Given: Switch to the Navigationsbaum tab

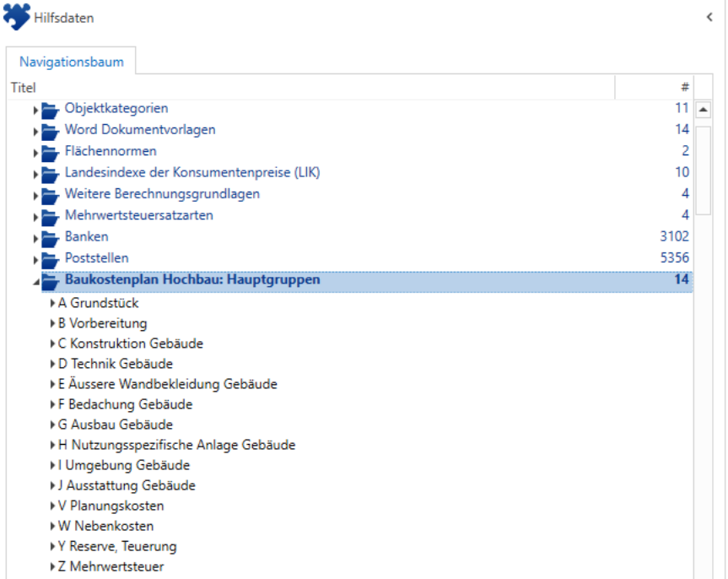Looking at the screenshot, I should (72, 62).
